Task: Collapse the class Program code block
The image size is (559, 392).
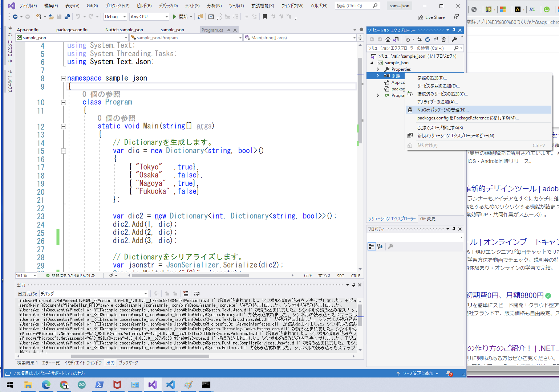Action: pyautogui.click(x=64, y=102)
